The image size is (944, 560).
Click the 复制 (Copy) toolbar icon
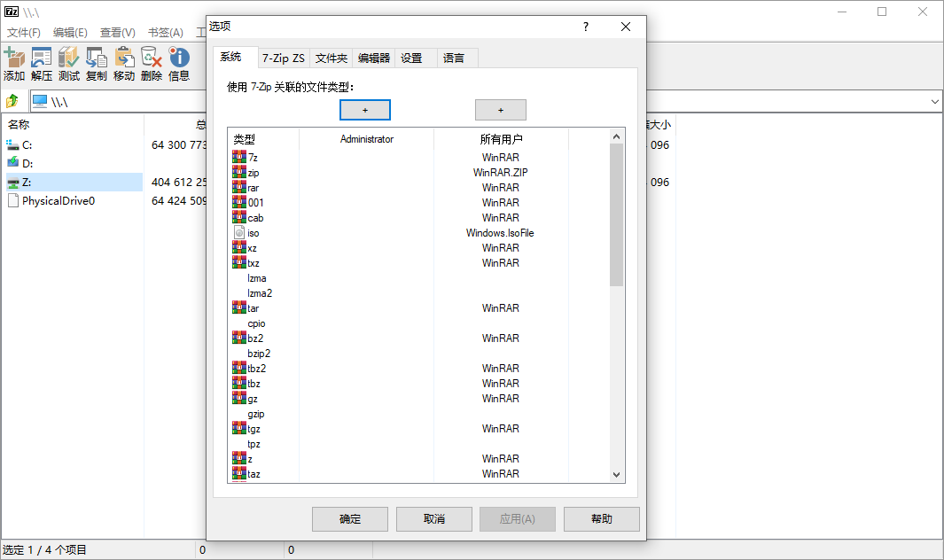(x=97, y=58)
